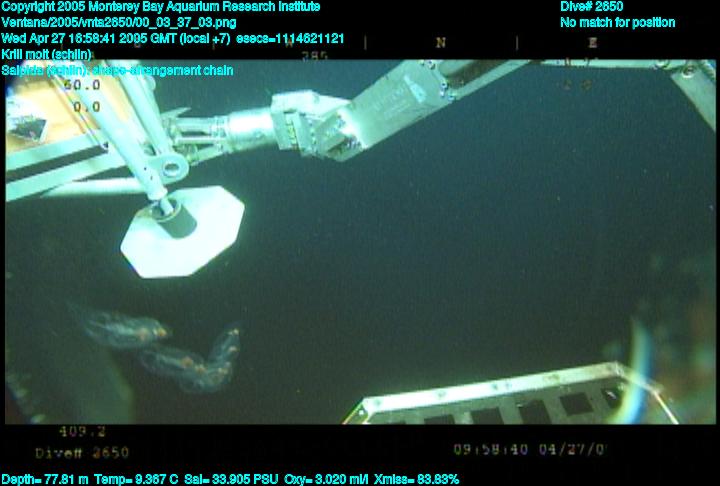
Task: Click the compass E heading marker
Action: [593, 43]
